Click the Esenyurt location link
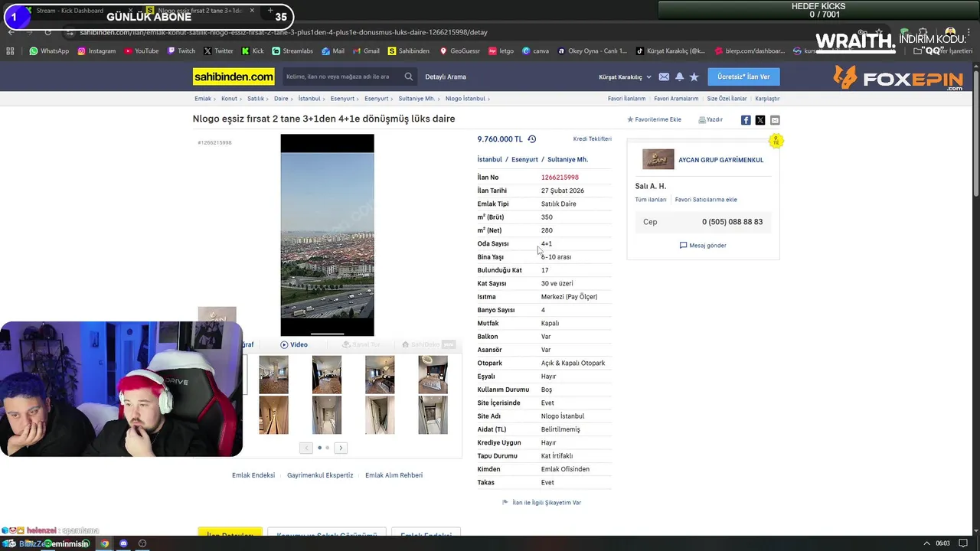This screenshot has width=980, height=551. [x=525, y=159]
